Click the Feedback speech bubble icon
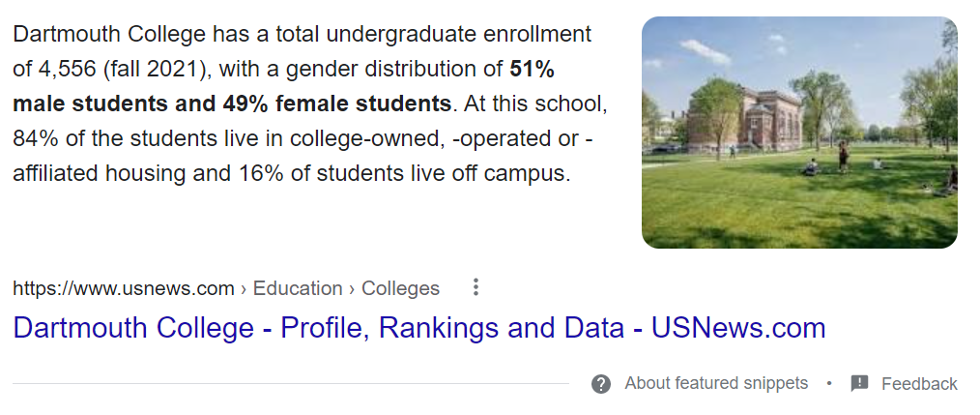980x415 pixels. tap(859, 384)
